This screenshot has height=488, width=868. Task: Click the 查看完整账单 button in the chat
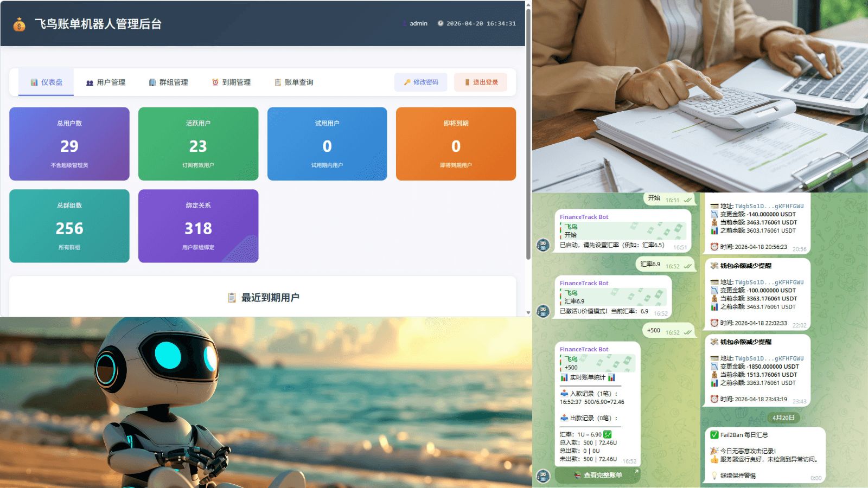pyautogui.click(x=598, y=476)
